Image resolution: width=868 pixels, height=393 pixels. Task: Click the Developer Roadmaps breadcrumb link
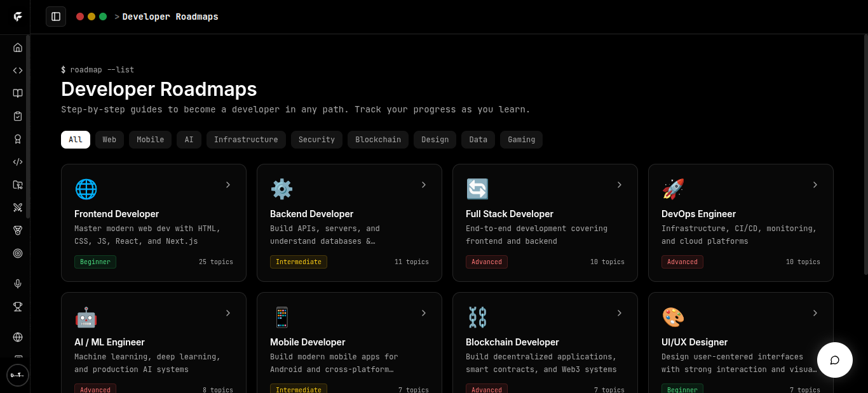click(x=170, y=17)
